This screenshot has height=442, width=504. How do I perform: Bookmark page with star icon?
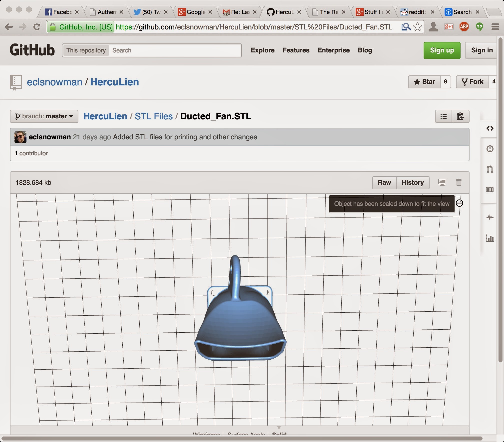pos(417,27)
